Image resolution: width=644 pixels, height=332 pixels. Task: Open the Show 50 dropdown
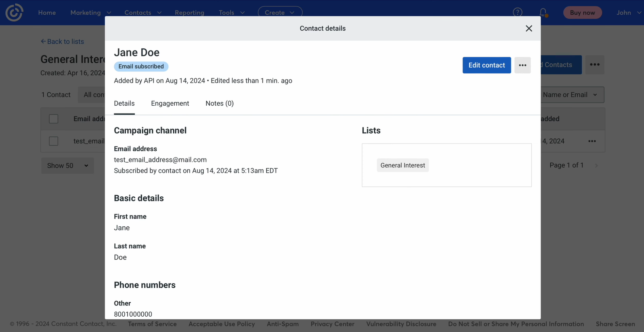(67, 166)
